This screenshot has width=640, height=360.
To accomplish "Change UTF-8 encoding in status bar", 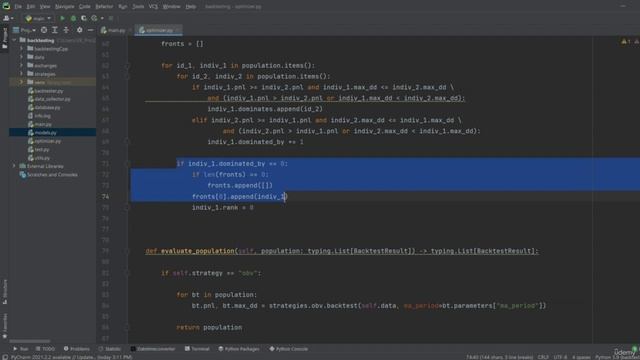I will pyautogui.click(x=560, y=357).
